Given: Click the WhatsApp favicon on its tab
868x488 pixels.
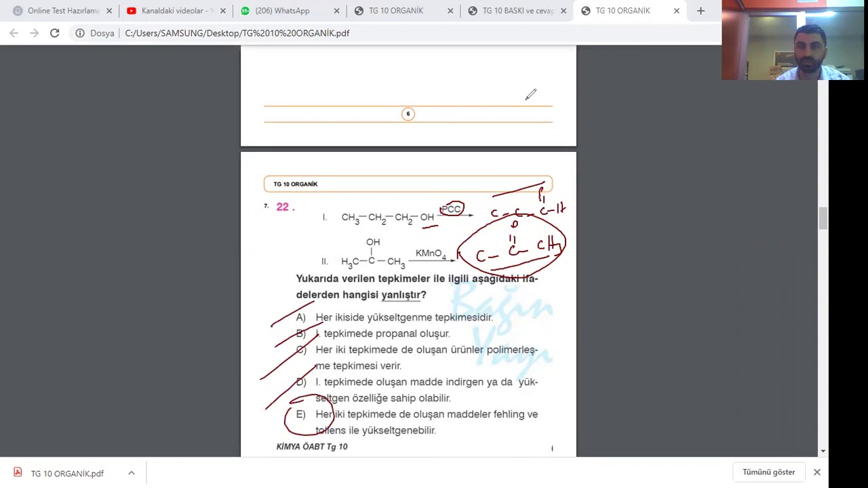Looking at the screenshot, I should pyautogui.click(x=245, y=11).
